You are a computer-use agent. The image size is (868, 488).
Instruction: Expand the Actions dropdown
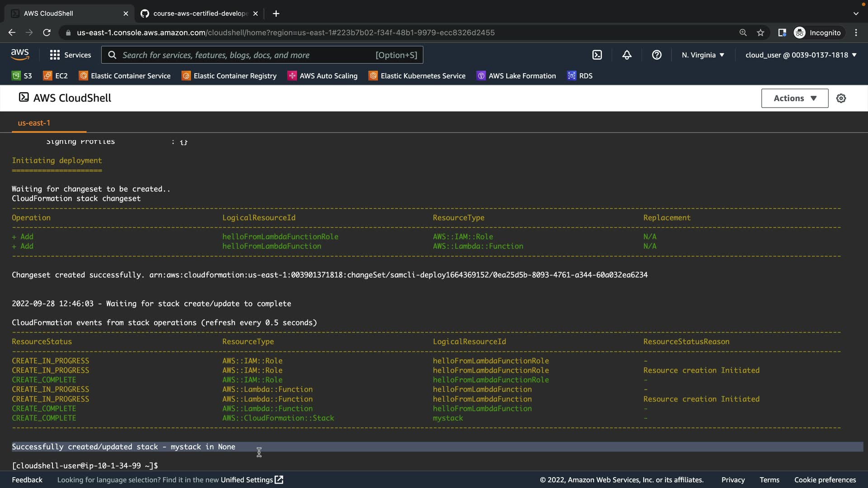(x=794, y=98)
